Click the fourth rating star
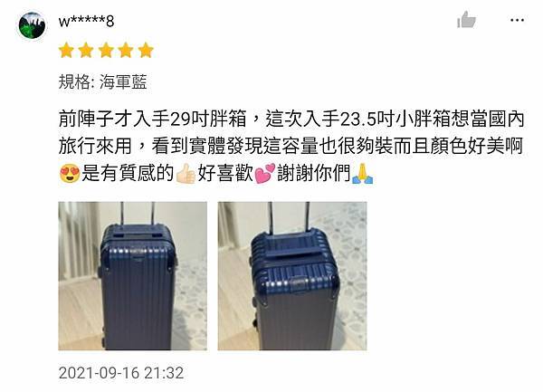This screenshot has width=543, height=392. [126, 50]
